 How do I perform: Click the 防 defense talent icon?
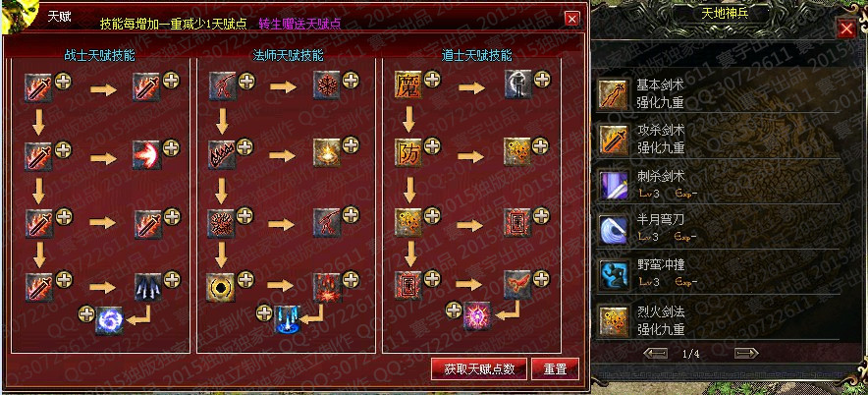click(408, 153)
